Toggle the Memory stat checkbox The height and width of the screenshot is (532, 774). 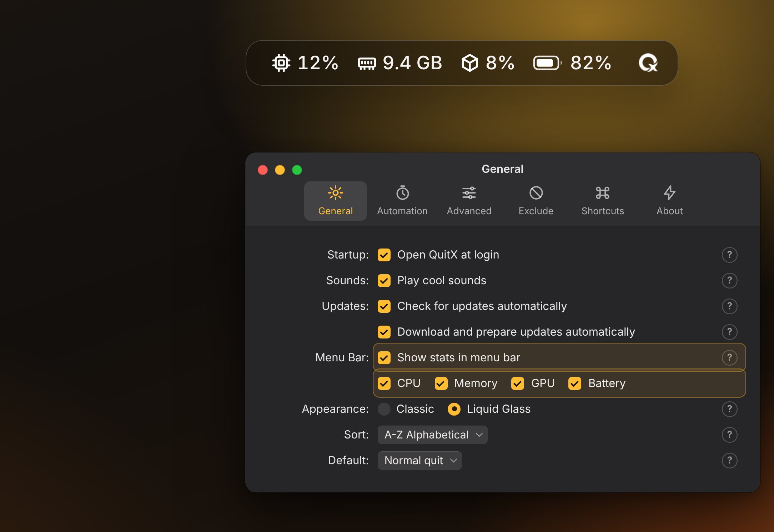coord(441,383)
